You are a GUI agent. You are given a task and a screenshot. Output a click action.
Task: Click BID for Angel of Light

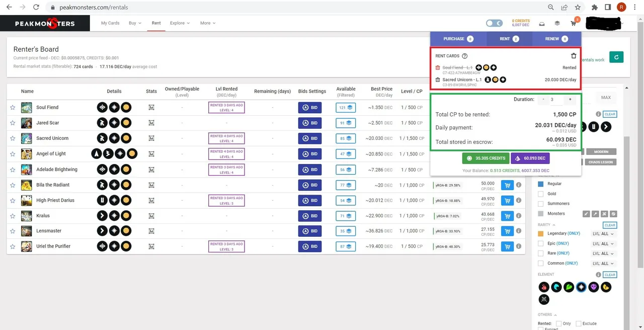pos(309,154)
